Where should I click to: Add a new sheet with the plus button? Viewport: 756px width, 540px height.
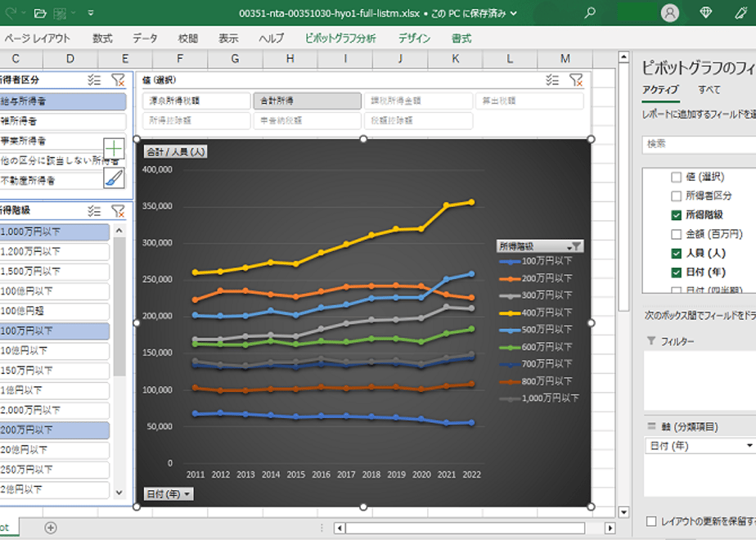click(x=51, y=528)
